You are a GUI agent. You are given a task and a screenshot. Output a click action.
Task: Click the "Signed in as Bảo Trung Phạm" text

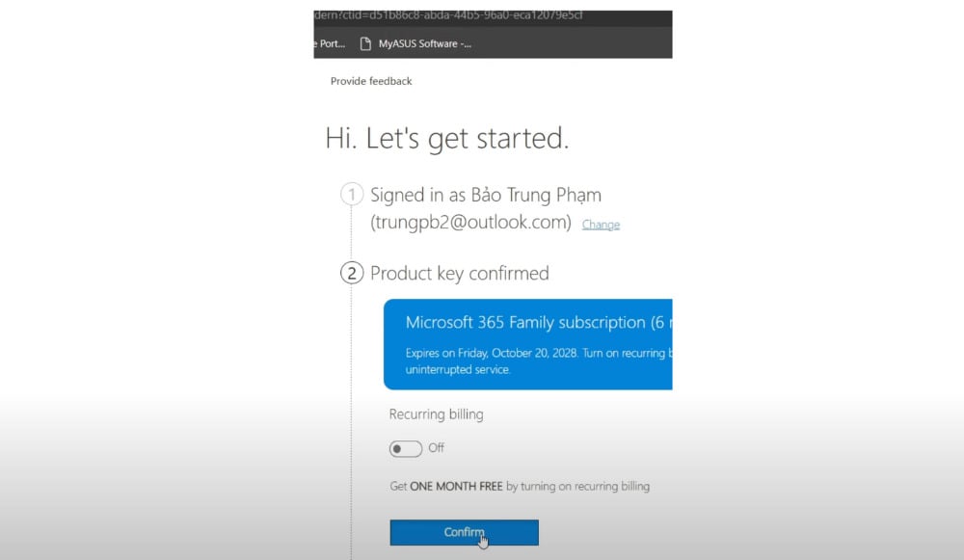[x=485, y=195]
